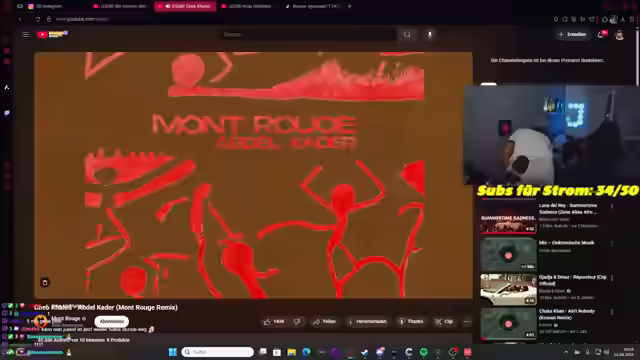This screenshot has width=640, height=360.
Task: Click the Erstellen create button
Action: 572,35
